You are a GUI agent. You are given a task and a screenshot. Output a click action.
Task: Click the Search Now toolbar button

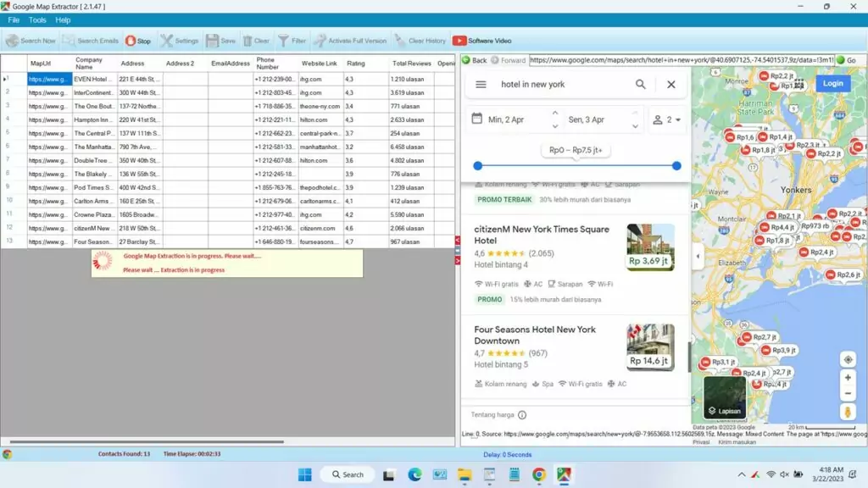pyautogui.click(x=31, y=41)
